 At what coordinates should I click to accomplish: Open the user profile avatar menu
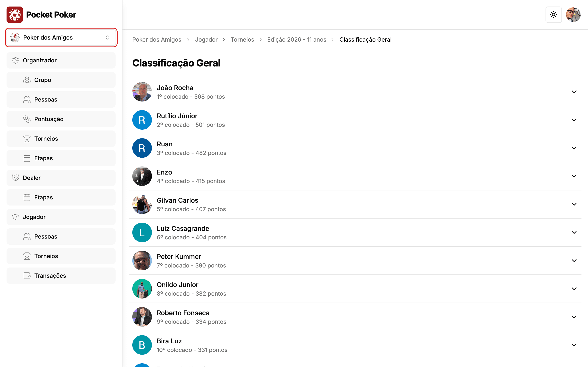(573, 14)
